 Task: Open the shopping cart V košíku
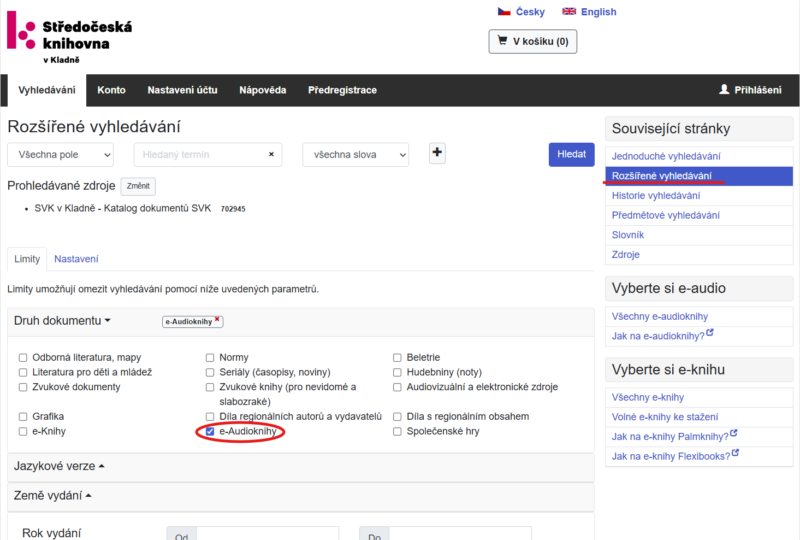pyautogui.click(x=533, y=41)
